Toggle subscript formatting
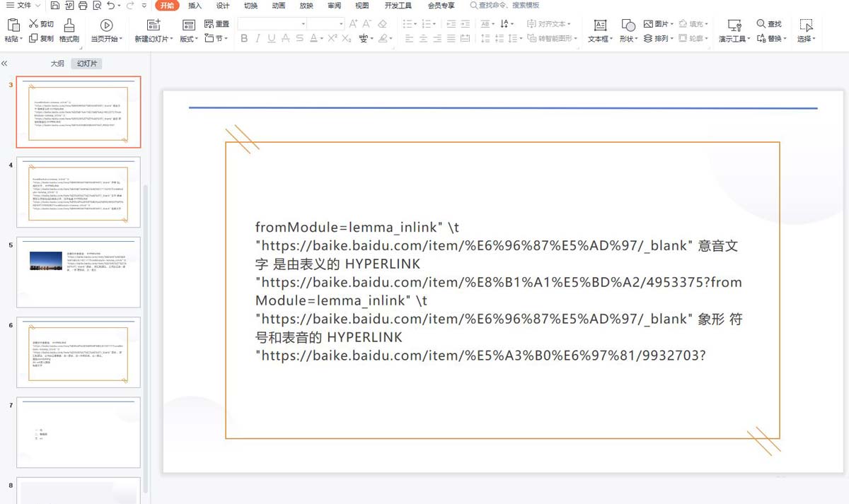849x504 pixels. pyautogui.click(x=346, y=38)
